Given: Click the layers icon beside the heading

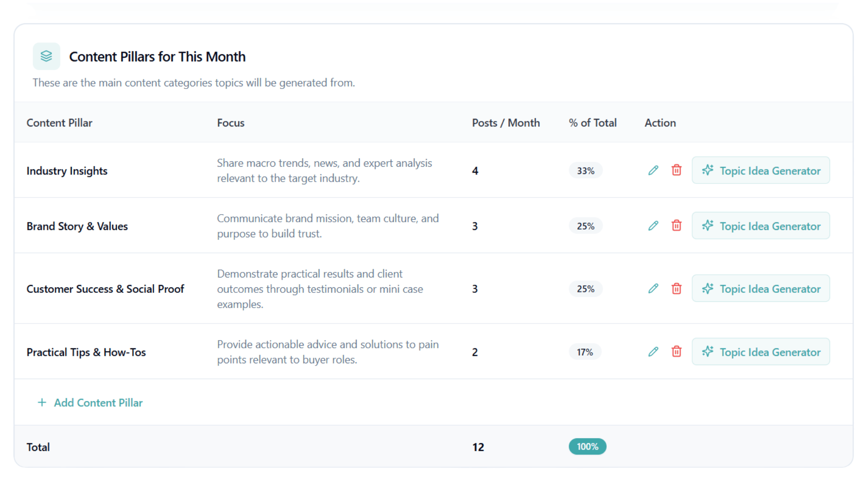Looking at the screenshot, I should (x=46, y=56).
